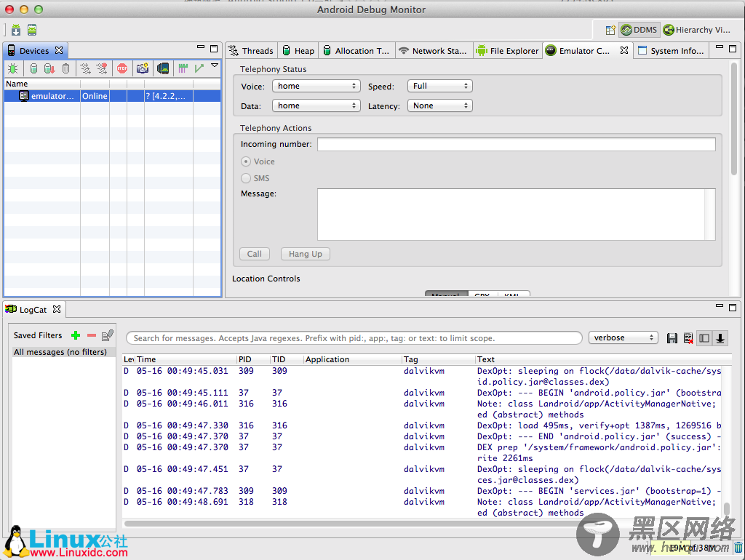Click the Emulator Control vertical scrollbar

[x=733, y=119]
